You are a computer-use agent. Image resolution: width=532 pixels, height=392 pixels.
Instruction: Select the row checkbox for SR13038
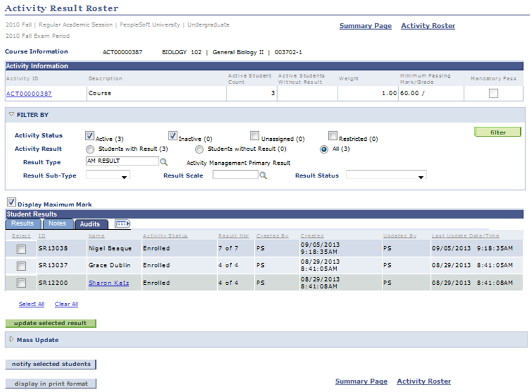click(x=20, y=248)
